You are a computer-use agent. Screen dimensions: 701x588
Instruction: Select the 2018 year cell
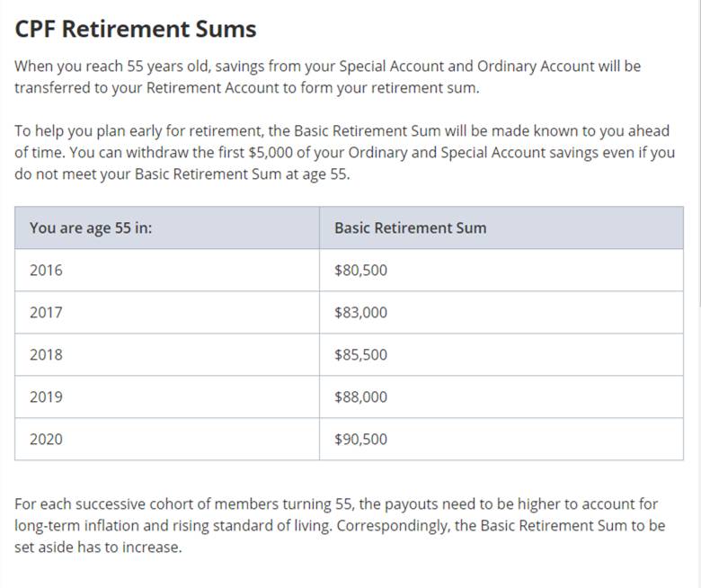[x=47, y=355]
